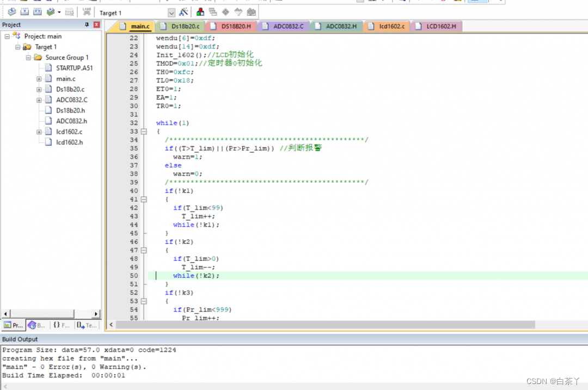The image size is (588, 390).
Task: Collapse the while block at line 33
Action: click(x=144, y=132)
